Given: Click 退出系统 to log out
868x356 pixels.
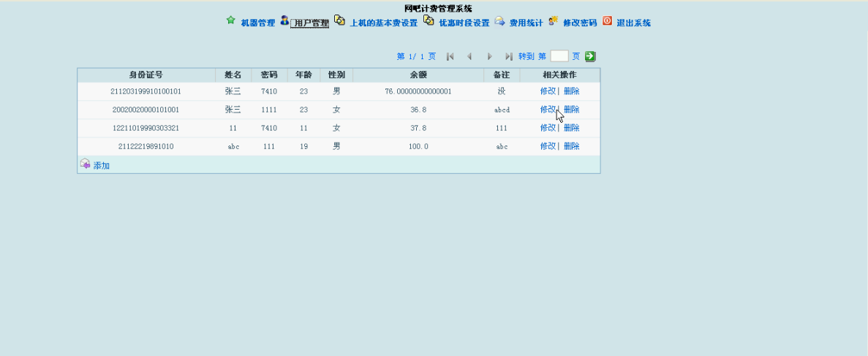Looking at the screenshot, I should [x=634, y=23].
